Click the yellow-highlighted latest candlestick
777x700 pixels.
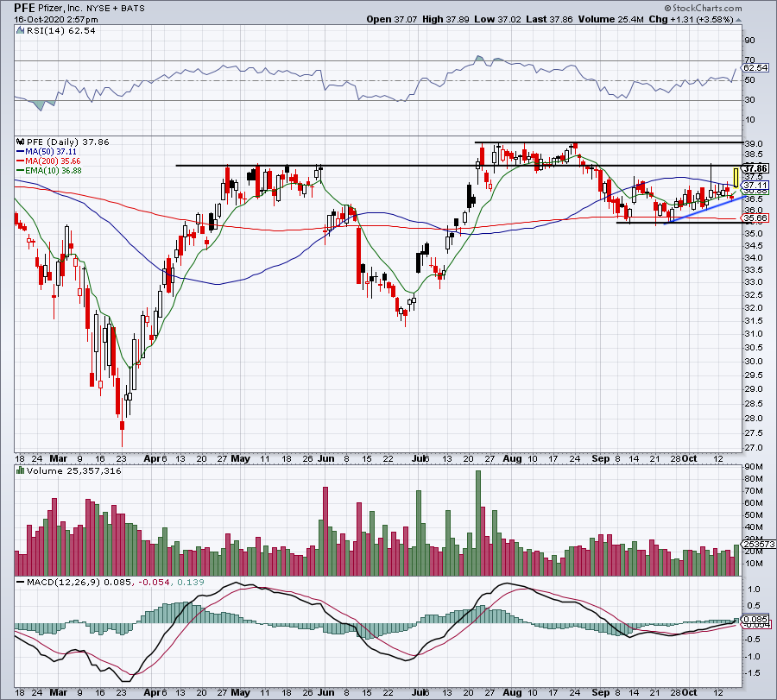(x=736, y=179)
